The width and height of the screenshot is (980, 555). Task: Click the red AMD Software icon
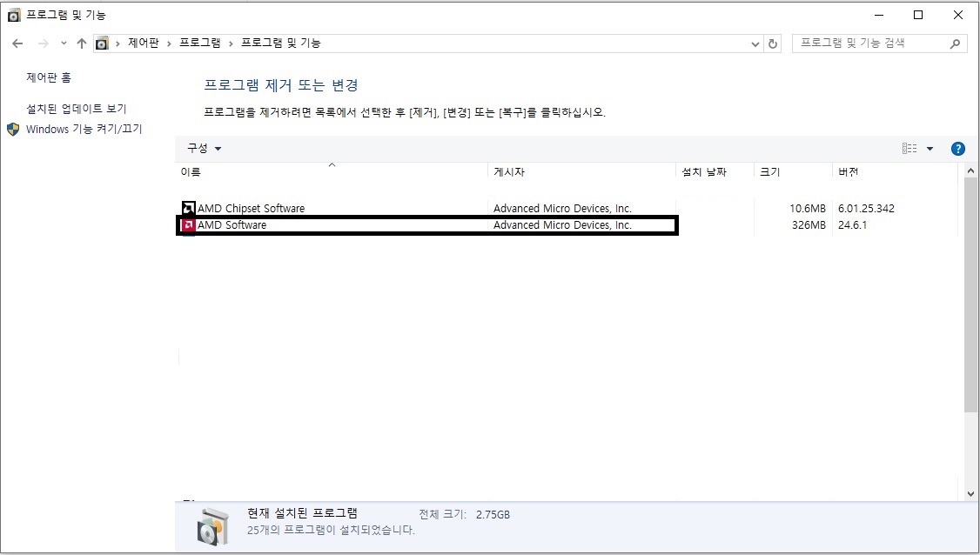(x=188, y=225)
